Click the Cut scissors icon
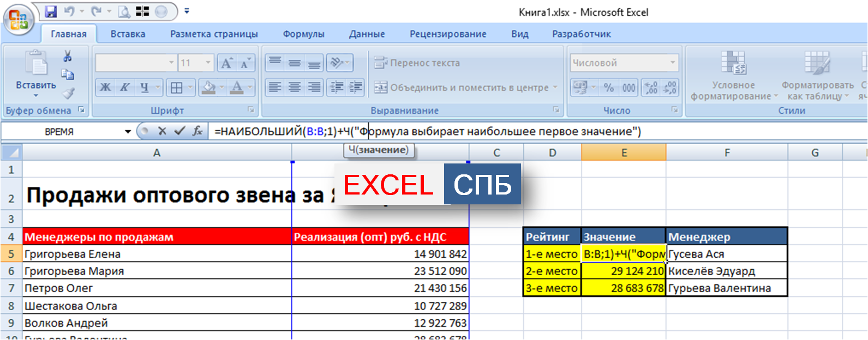This screenshot has height=340, width=868. tap(68, 56)
